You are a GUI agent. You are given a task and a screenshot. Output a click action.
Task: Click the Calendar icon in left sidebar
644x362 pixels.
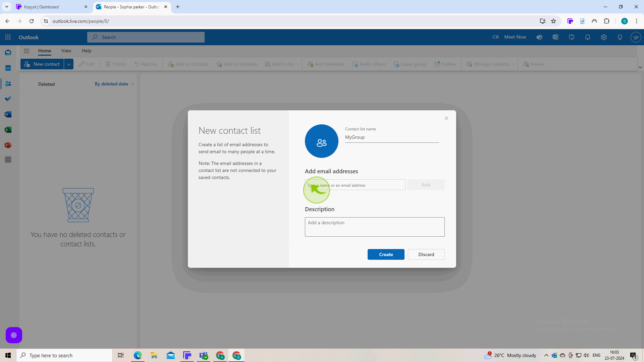(8, 68)
